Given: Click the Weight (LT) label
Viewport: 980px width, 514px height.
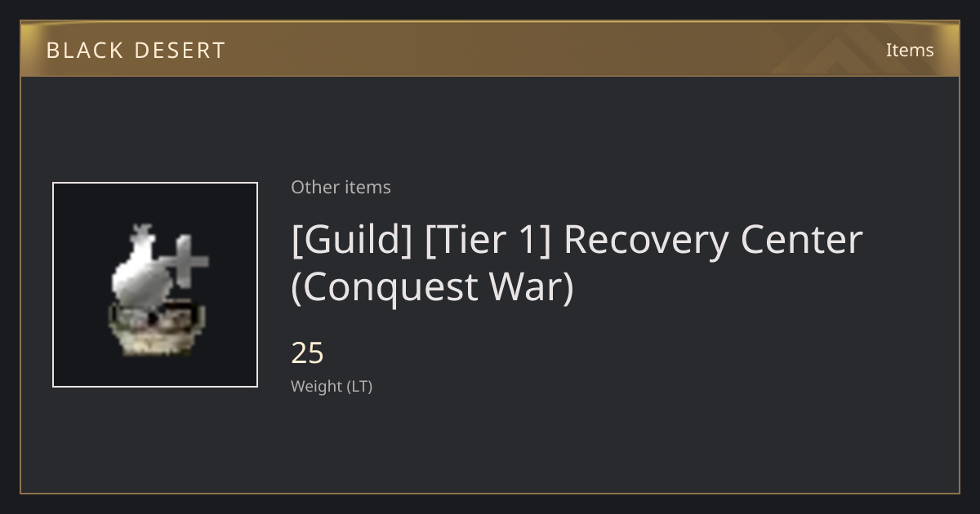Looking at the screenshot, I should click(332, 387).
